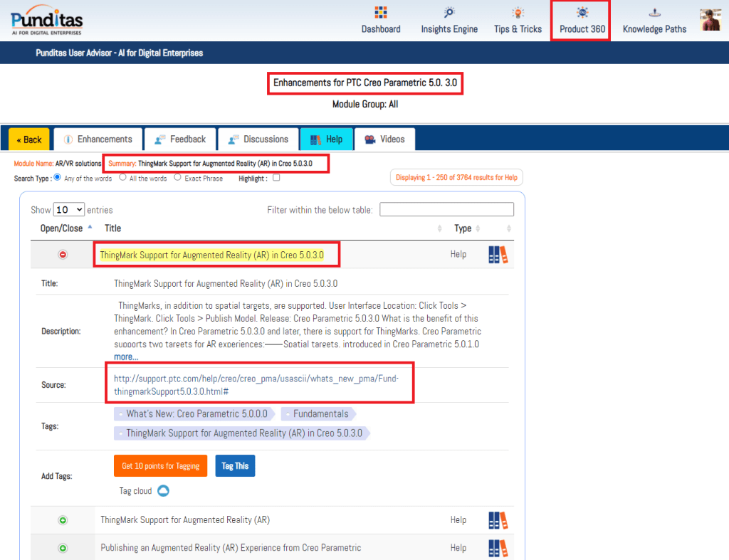
Task: Collapse the expanded ThingMark 5.0.3.0 row
Action: point(63,255)
